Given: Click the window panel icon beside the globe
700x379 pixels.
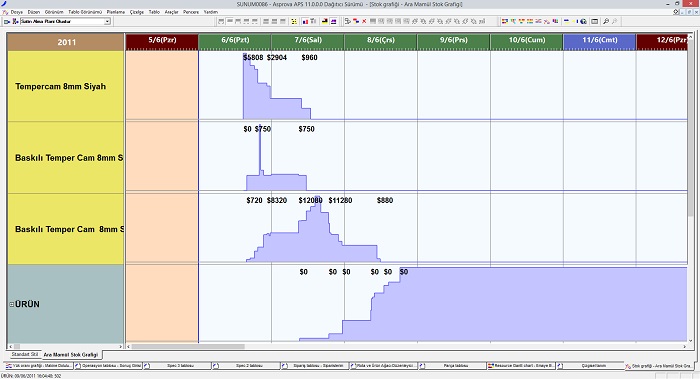Looking at the screenshot, I should point(595,21).
